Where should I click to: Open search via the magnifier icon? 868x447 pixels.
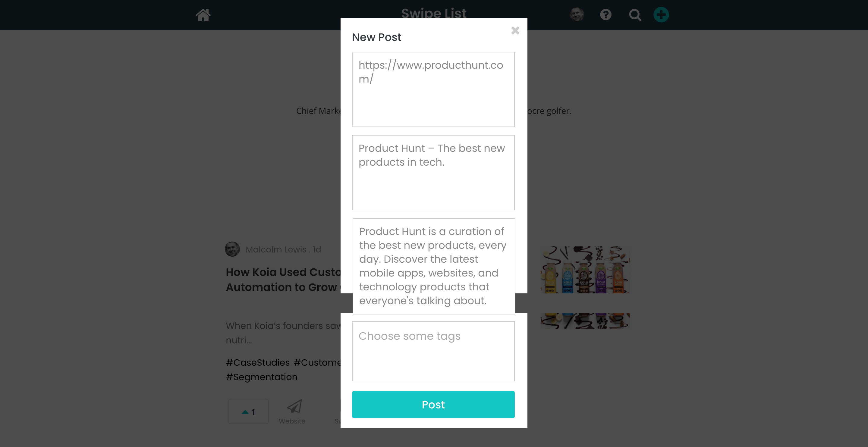(x=635, y=15)
